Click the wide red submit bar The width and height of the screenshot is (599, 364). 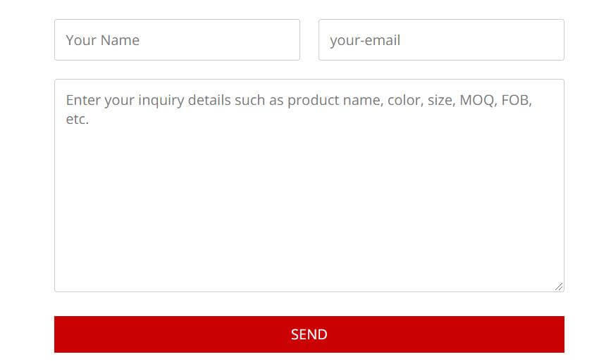tap(309, 334)
